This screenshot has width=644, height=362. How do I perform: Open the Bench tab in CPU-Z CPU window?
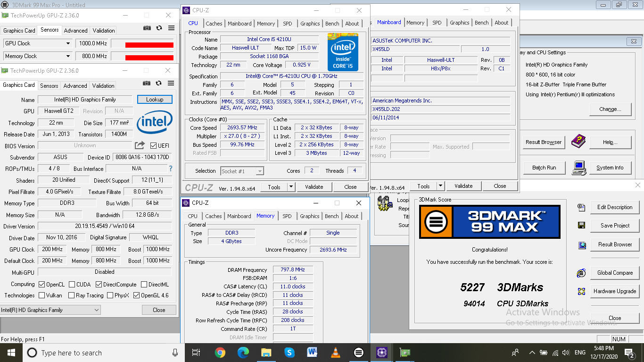(x=332, y=23)
